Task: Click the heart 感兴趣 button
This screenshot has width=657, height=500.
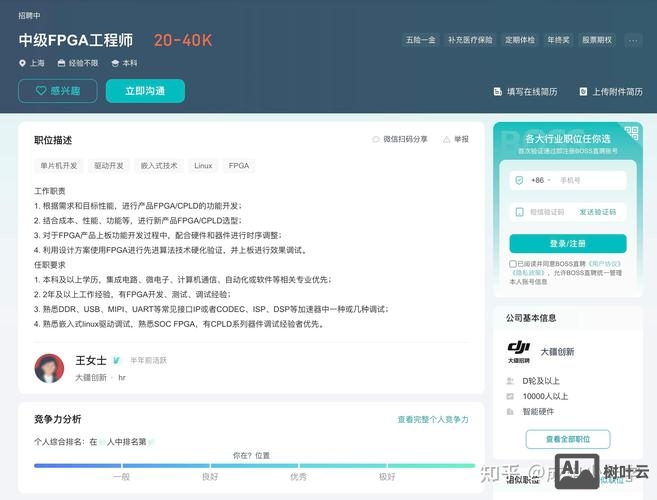Action: click(x=58, y=91)
